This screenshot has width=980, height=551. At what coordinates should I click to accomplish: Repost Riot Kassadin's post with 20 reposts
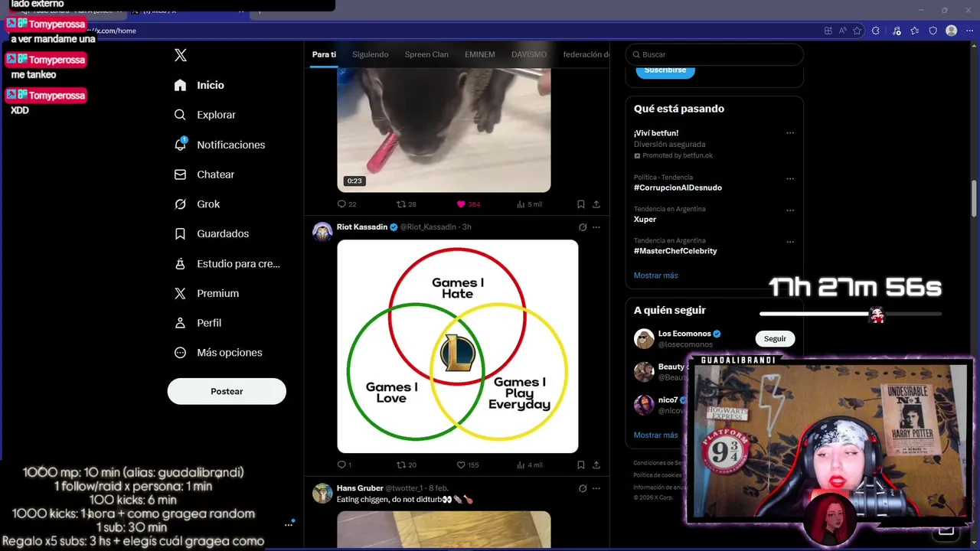coord(406,465)
